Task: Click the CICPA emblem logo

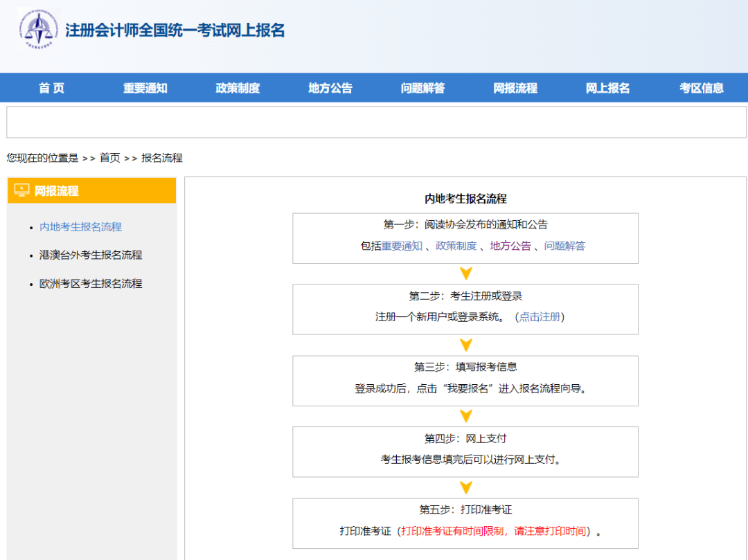Action: click(39, 28)
